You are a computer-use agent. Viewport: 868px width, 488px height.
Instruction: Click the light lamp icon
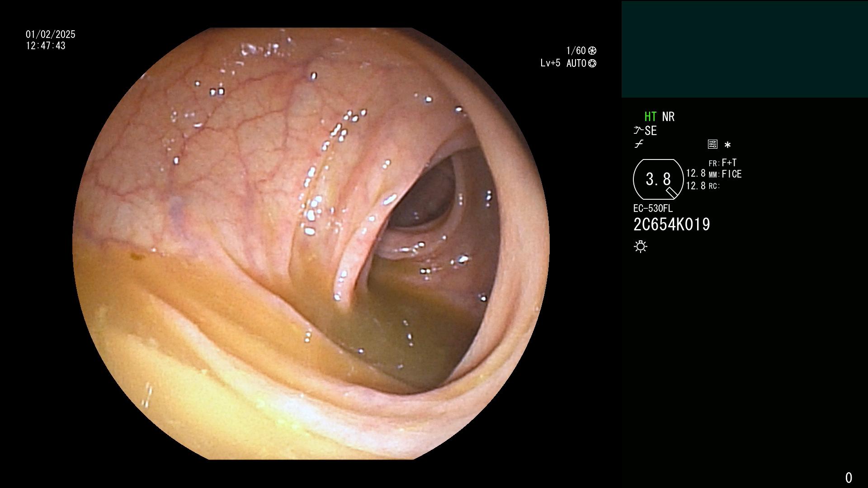pos(641,246)
